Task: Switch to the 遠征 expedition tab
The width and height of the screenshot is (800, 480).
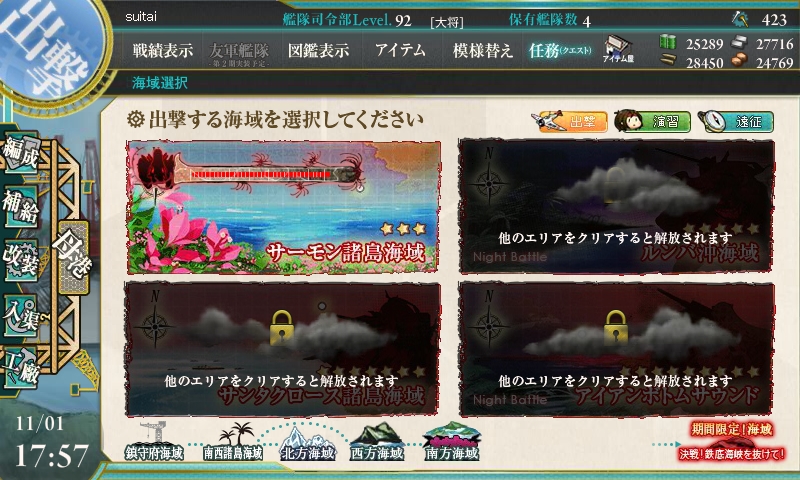Action: point(736,121)
